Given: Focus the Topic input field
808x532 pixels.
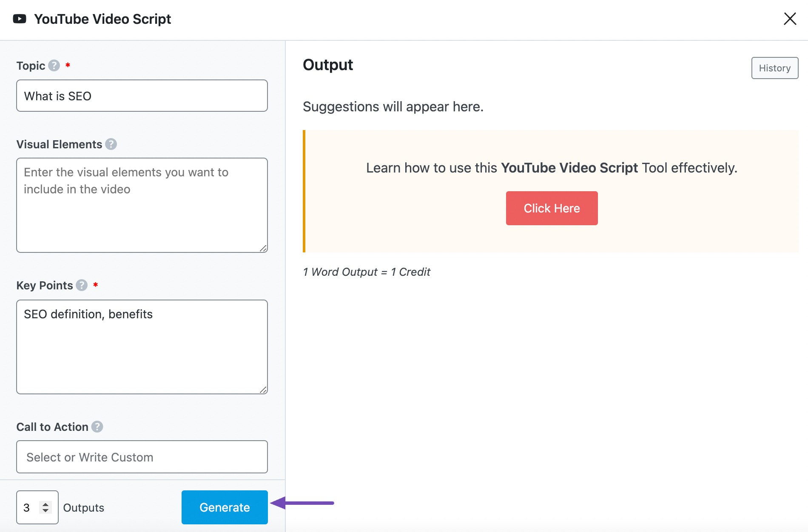Looking at the screenshot, I should point(142,96).
